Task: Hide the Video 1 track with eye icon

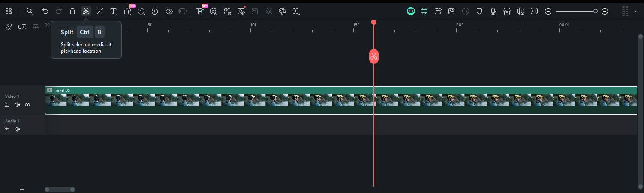Action: coord(27,105)
